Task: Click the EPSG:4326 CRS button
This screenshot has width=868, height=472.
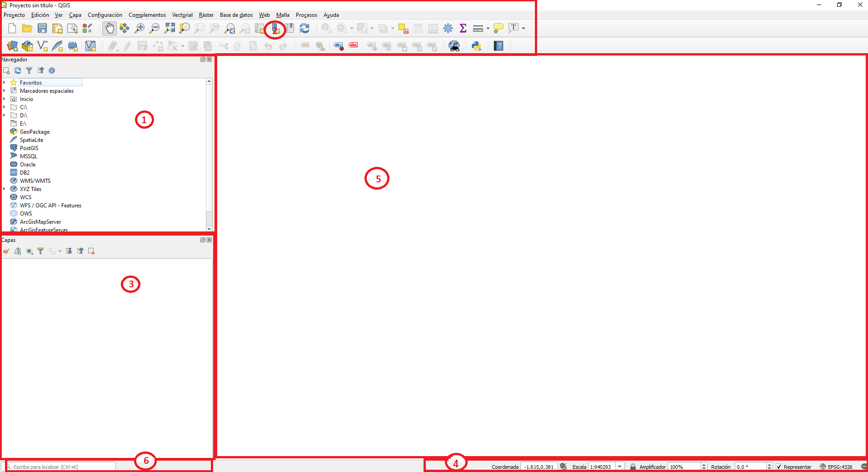Action: coord(836,467)
